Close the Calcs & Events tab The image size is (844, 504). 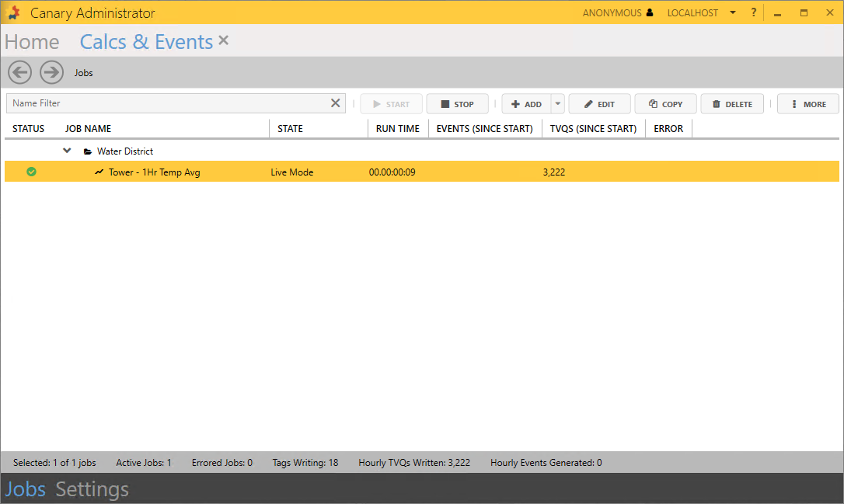click(x=224, y=40)
